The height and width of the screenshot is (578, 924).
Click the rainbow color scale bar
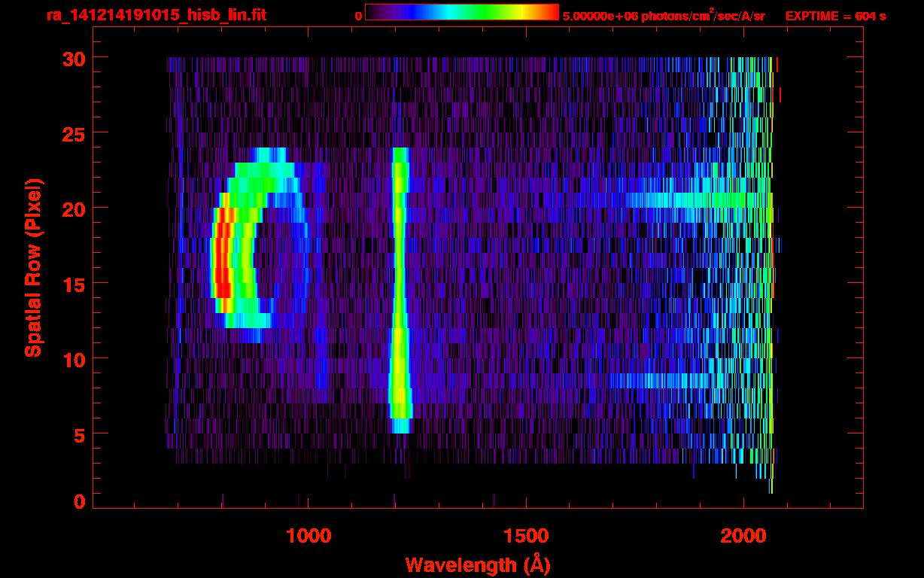click(x=462, y=13)
